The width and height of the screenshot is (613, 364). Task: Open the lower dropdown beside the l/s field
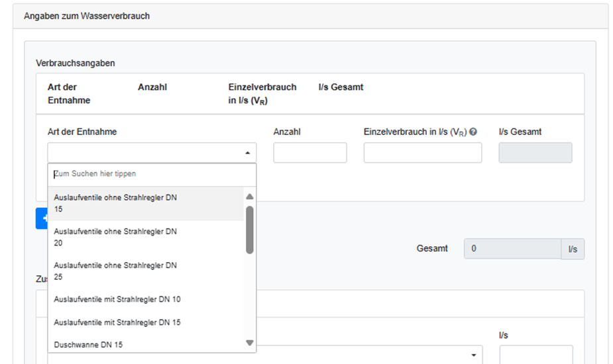click(x=473, y=355)
